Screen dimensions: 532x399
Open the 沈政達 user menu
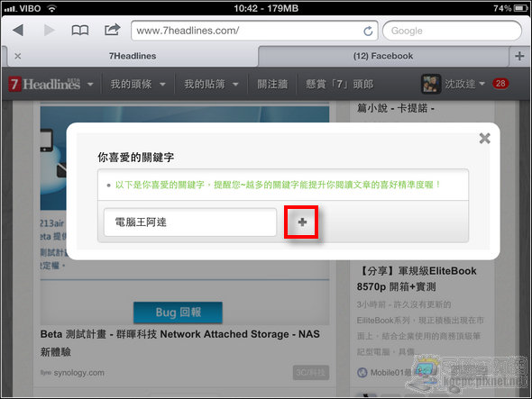coord(453,84)
